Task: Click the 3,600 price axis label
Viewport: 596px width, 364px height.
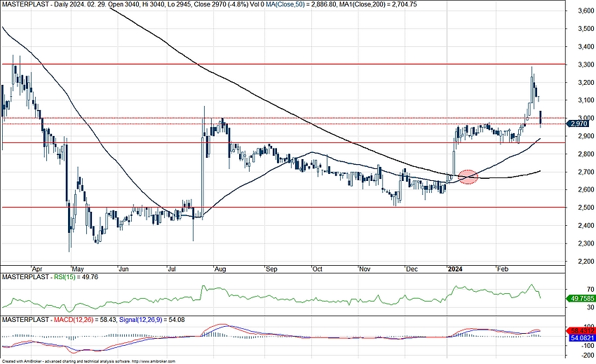Action: (585, 11)
